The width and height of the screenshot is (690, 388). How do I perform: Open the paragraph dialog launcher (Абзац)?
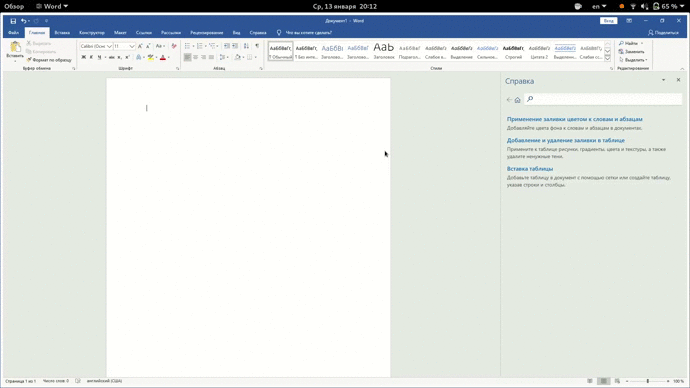tap(261, 69)
